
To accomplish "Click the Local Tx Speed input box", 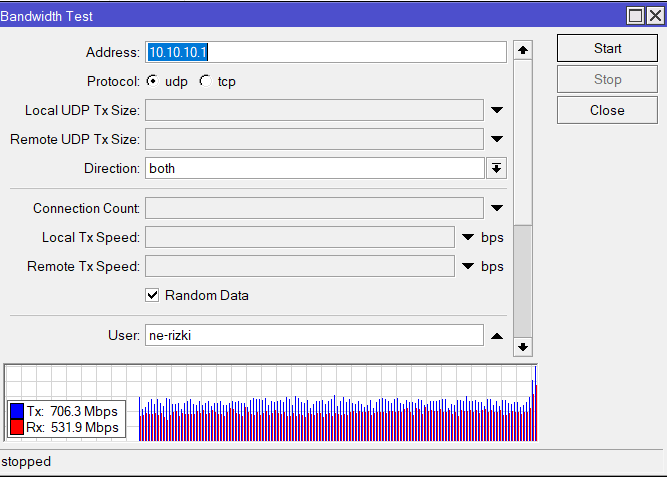I will (300, 237).
